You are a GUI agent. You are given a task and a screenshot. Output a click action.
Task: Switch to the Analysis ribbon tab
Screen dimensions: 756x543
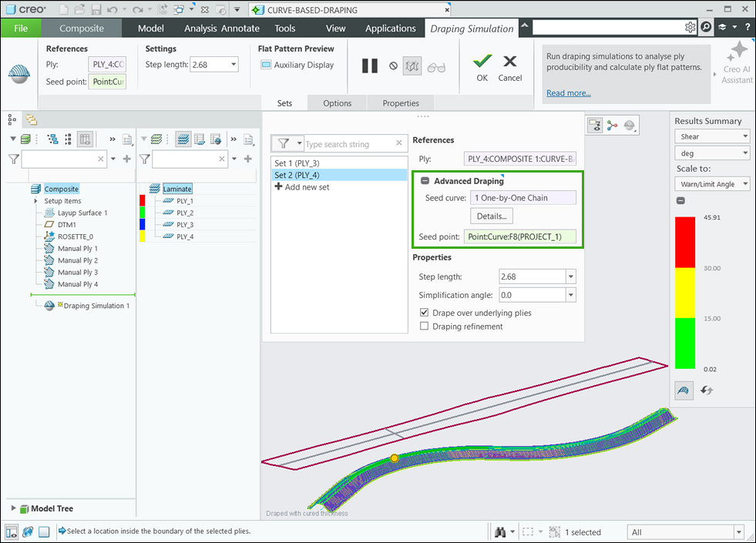tap(200, 28)
